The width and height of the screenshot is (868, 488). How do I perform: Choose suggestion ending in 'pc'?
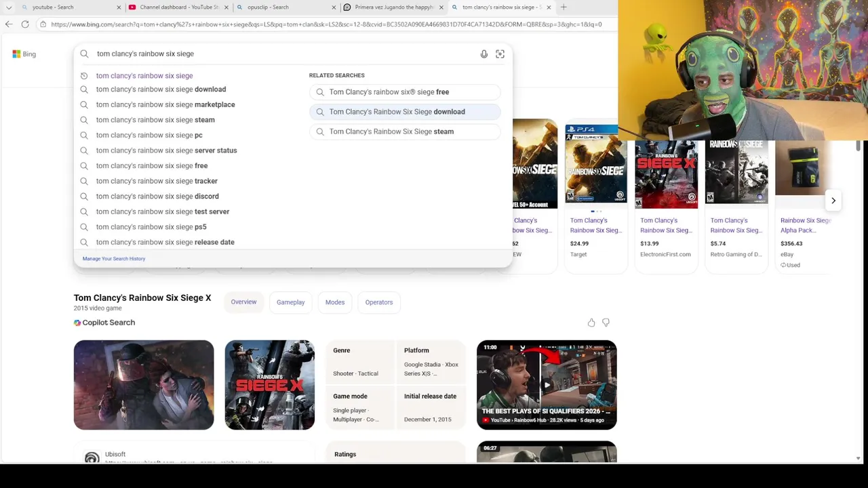149,136
